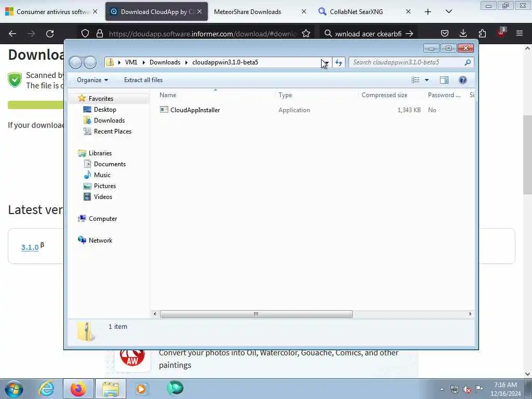This screenshot has width=532, height=399.
Task: Click the Firefox URL address field
Action: pyautogui.click(x=203, y=34)
